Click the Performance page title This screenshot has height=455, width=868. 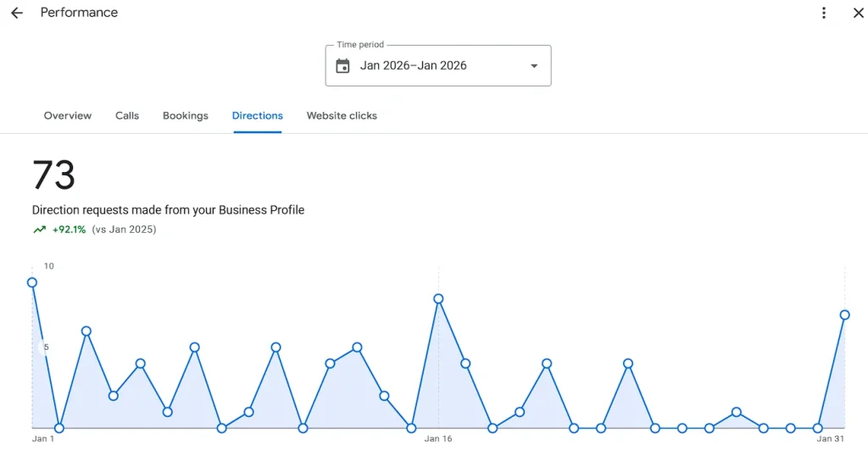79,13
